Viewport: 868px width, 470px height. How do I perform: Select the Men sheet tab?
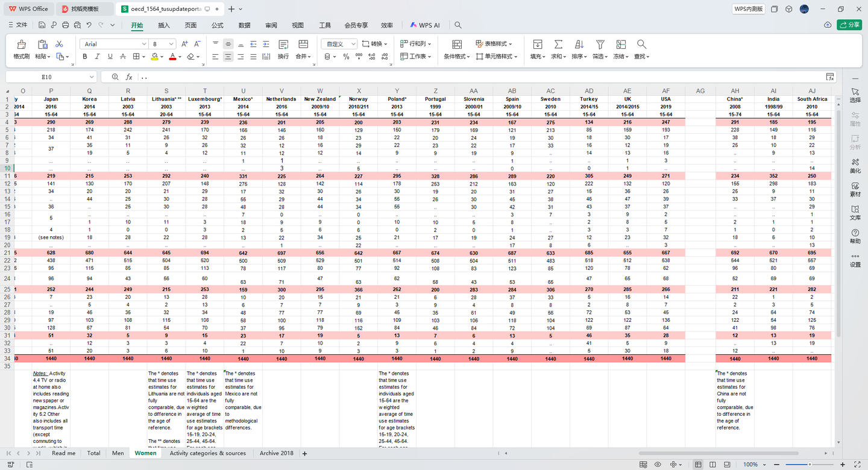pyautogui.click(x=118, y=453)
